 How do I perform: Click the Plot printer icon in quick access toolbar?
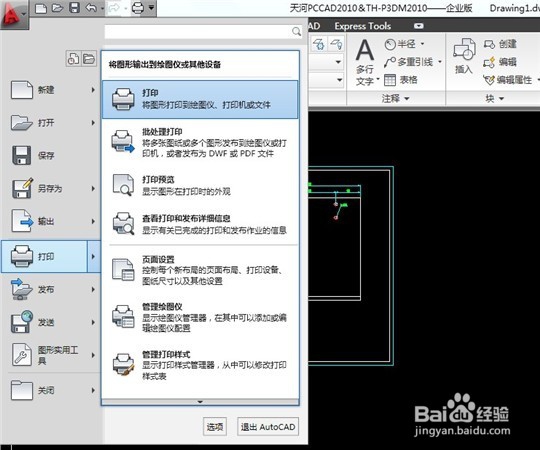click(138, 8)
